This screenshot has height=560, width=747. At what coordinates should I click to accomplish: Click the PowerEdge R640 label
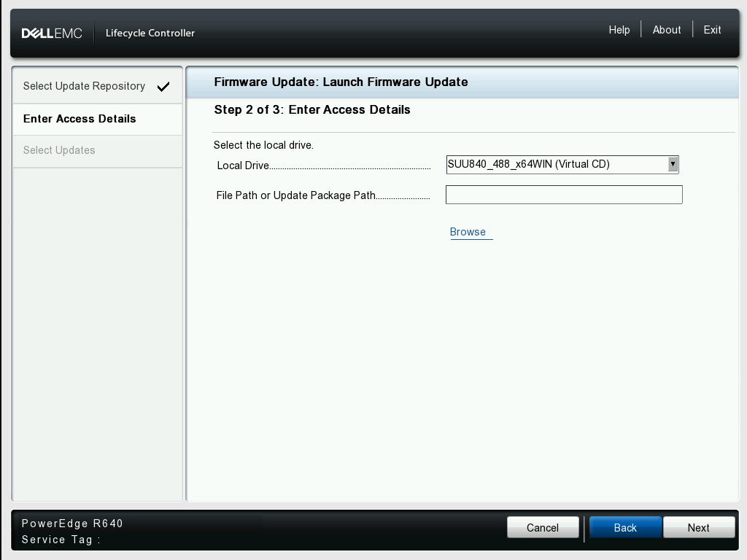click(72, 524)
